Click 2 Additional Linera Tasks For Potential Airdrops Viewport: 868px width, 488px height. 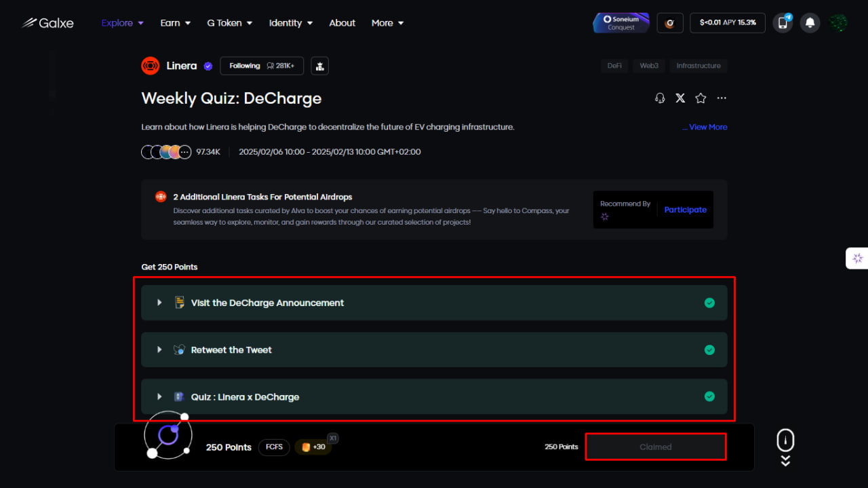(x=262, y=197)
